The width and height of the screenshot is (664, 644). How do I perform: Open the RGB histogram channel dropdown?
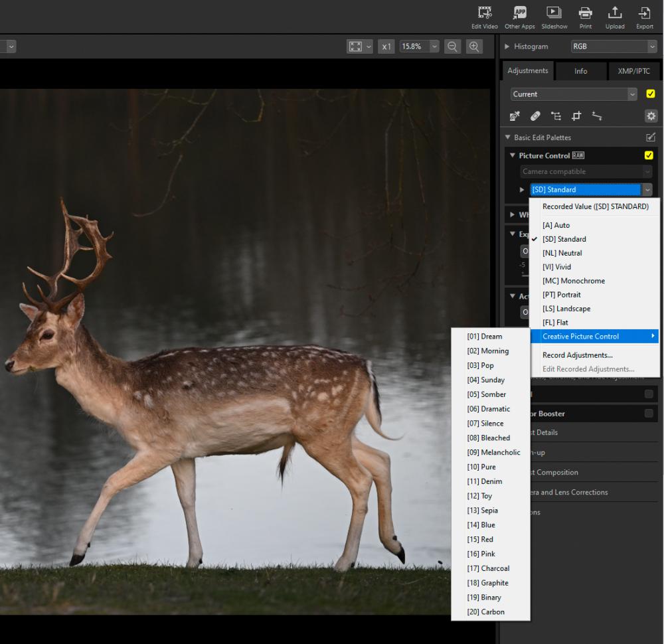tap(614, 46)
